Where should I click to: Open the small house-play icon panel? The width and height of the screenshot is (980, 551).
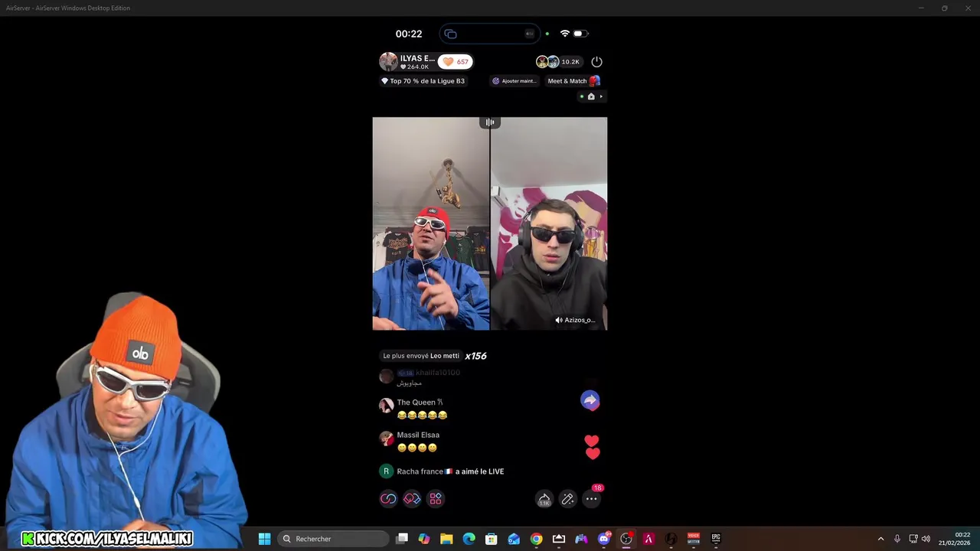tap(590, 96)
